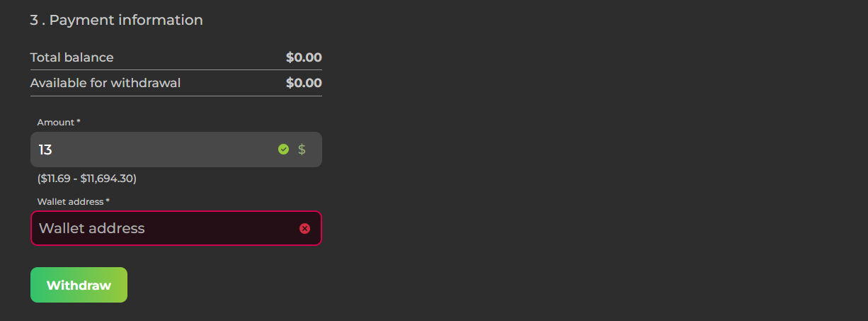Viewport: 868px width, 321px height.
Task: Click the Payment information heading text
Action: point(126,20)
